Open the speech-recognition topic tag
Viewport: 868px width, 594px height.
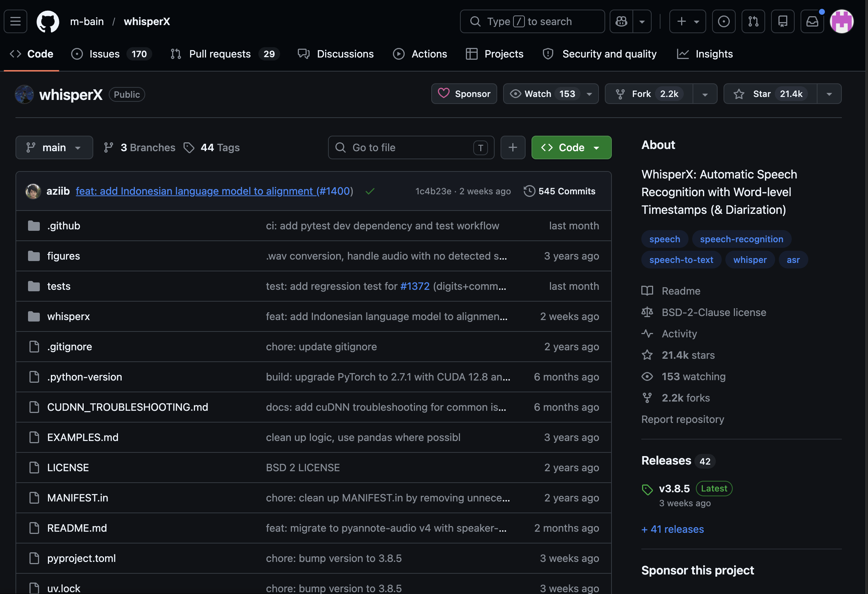tap(741, 239)
